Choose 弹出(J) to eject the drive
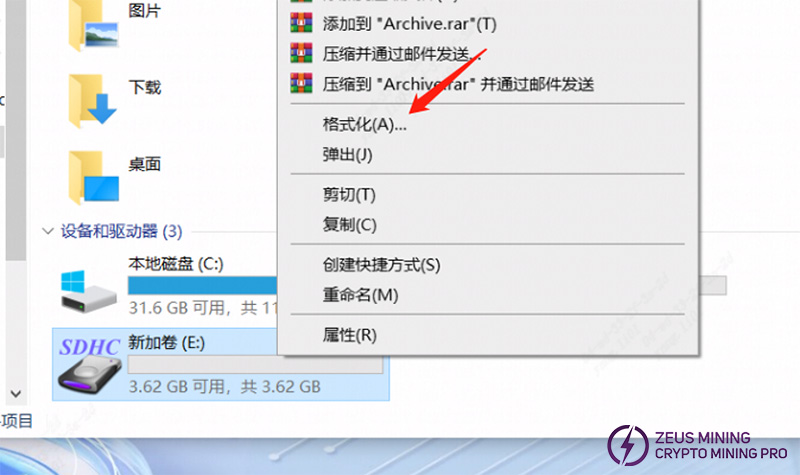This screenshot has height=475, width=800. (347, 155)
